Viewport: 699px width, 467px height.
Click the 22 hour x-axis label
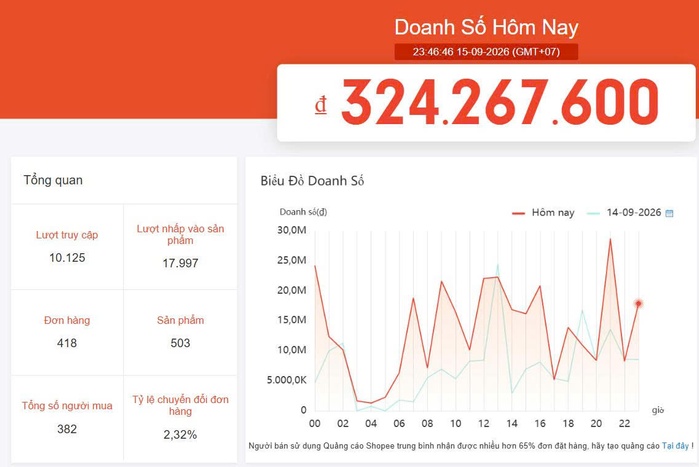tap(625, 423)
